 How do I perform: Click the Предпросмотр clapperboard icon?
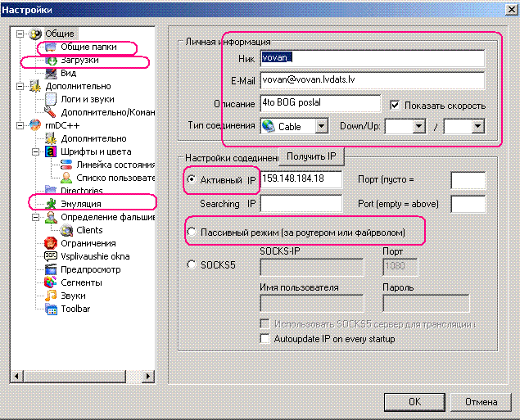click(51, 269)
